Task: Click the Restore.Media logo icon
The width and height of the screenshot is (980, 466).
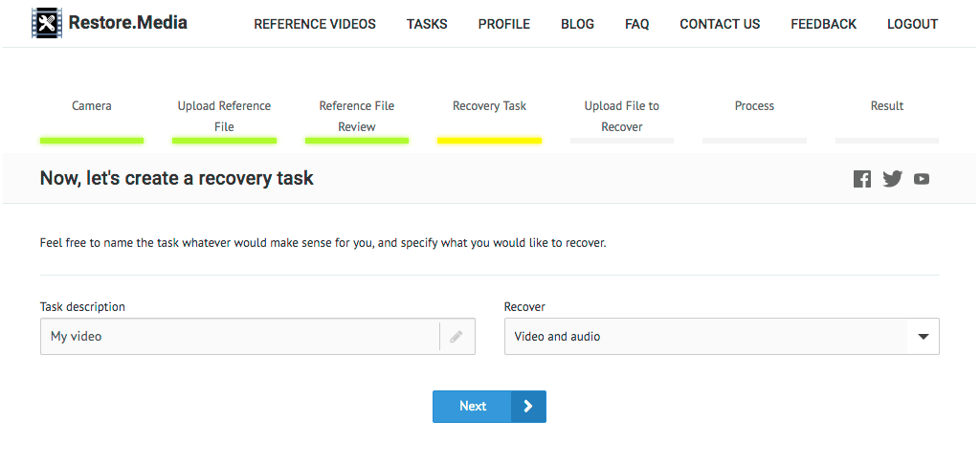Action: (x=48, y=23)
